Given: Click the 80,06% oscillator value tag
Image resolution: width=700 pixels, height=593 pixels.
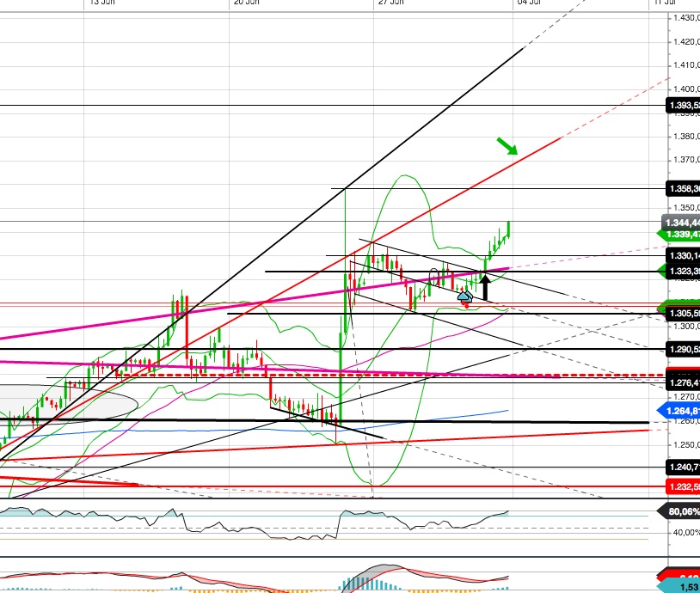Looking at the screenshot, I should tap(679, 511).
